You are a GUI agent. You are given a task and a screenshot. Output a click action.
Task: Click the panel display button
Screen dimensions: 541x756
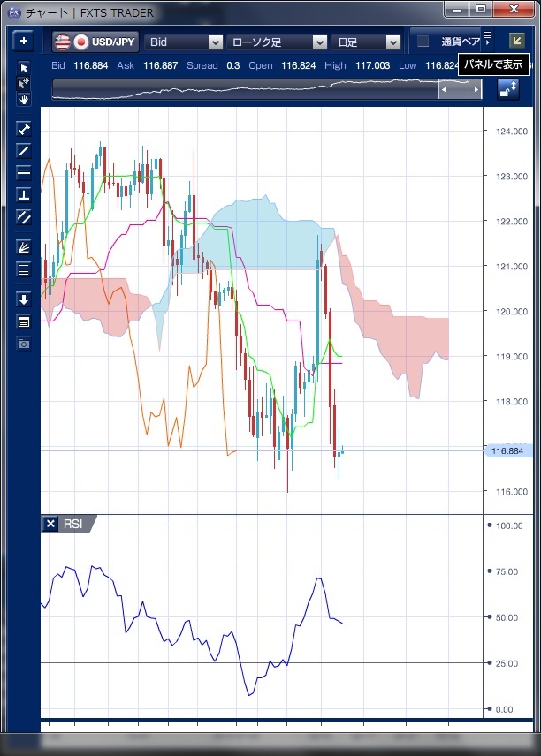click(x=516, y=41)
